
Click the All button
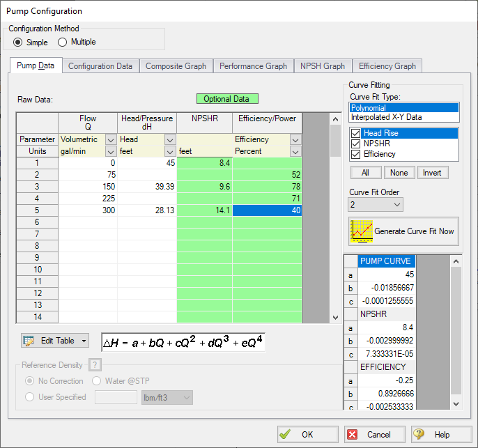pyautogui.click(x=366, y=173)
